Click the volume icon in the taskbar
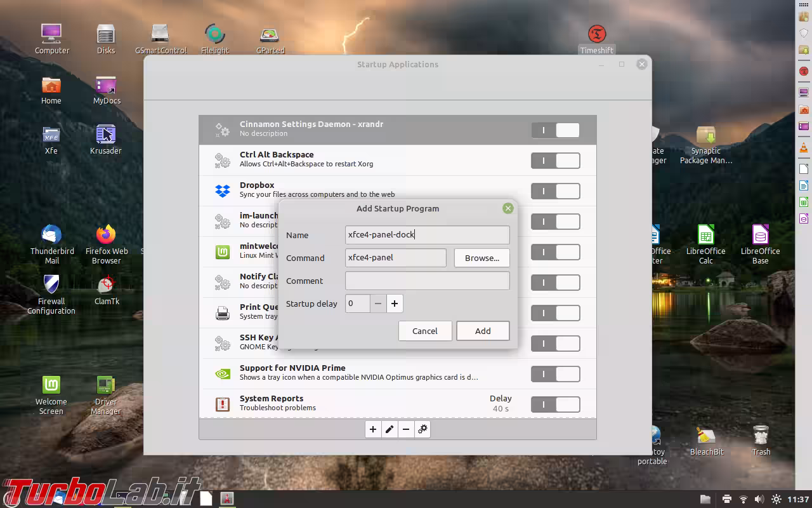The width and height of the screenshot is (812, 508). [x=759, y=498]
